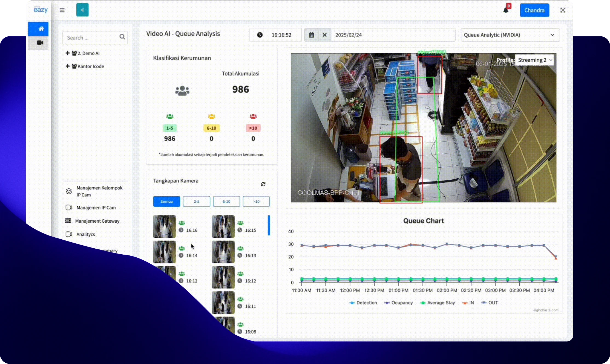This screenshot has width=610, height=364.
Task: Click the search magnifier icon
Action: (x=122, y=37)
